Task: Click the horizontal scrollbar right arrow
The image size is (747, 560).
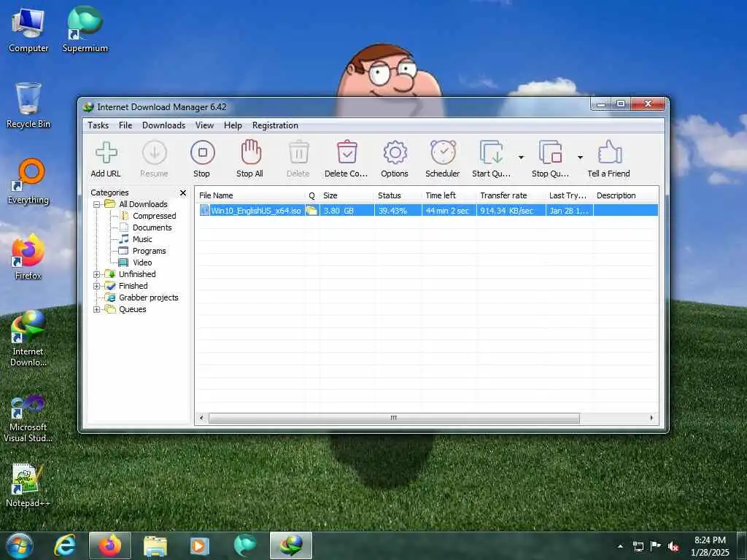Action: coord(651,418)
